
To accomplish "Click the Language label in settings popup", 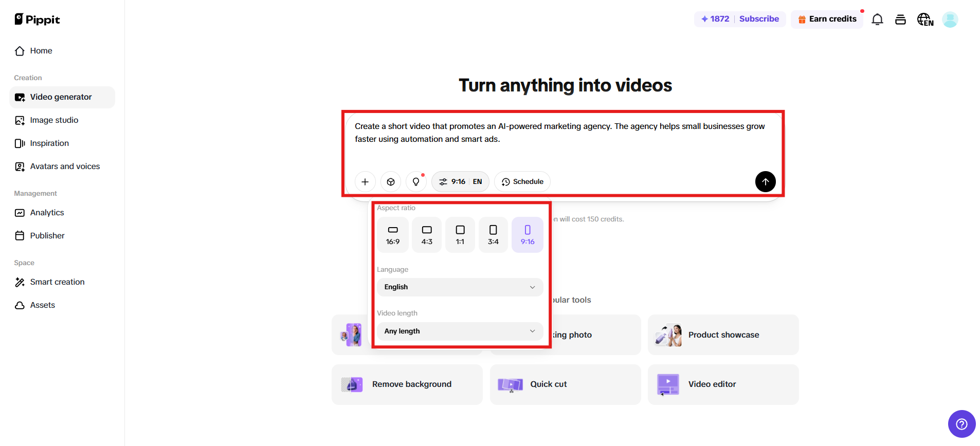I will (392, 270).
